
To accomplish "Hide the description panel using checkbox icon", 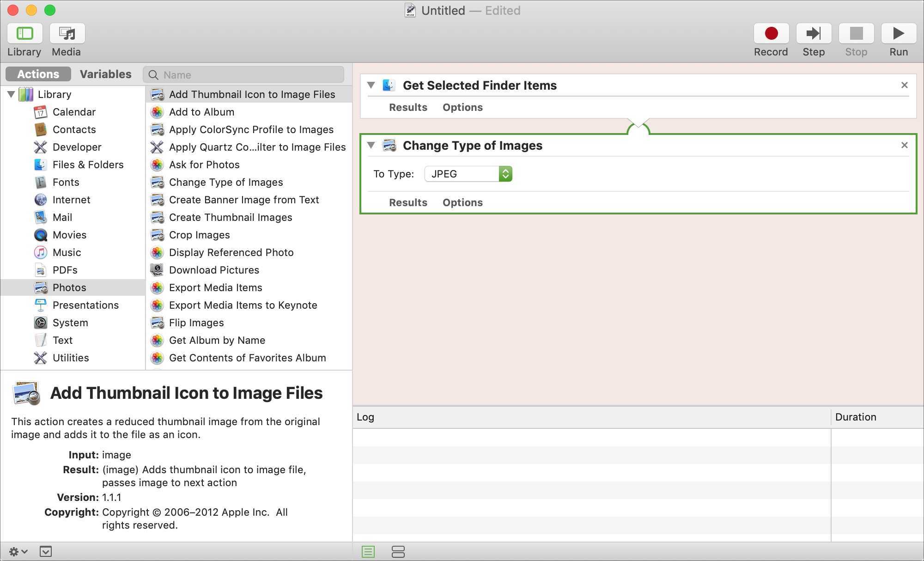I will tap(46, 551).
